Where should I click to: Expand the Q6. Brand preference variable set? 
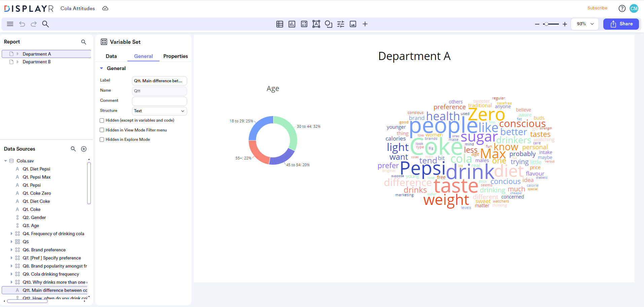[x=11, y=250]
